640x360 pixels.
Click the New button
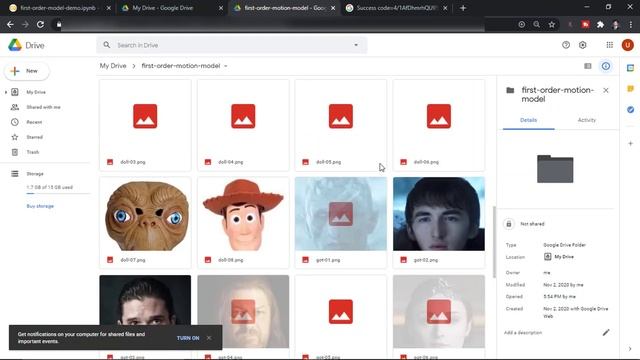[x=27, y=71]
